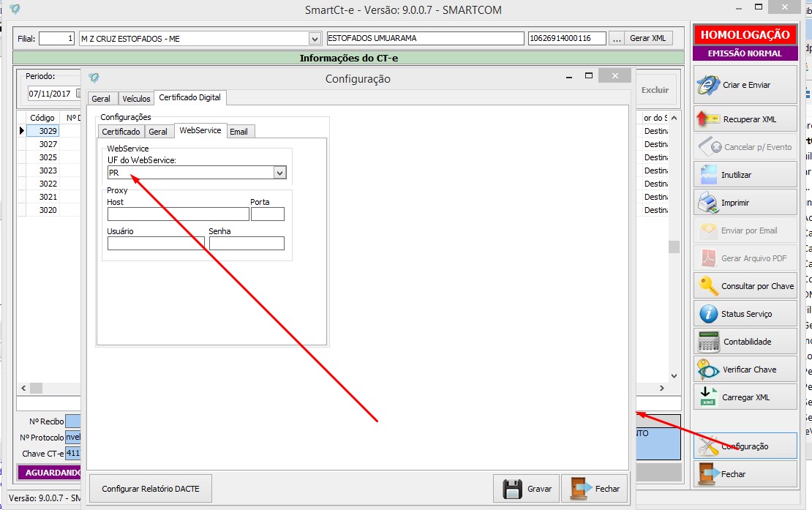Click the Excluir button
The height and width of the screenshot is (510, 812).
[x=655, y=90]
